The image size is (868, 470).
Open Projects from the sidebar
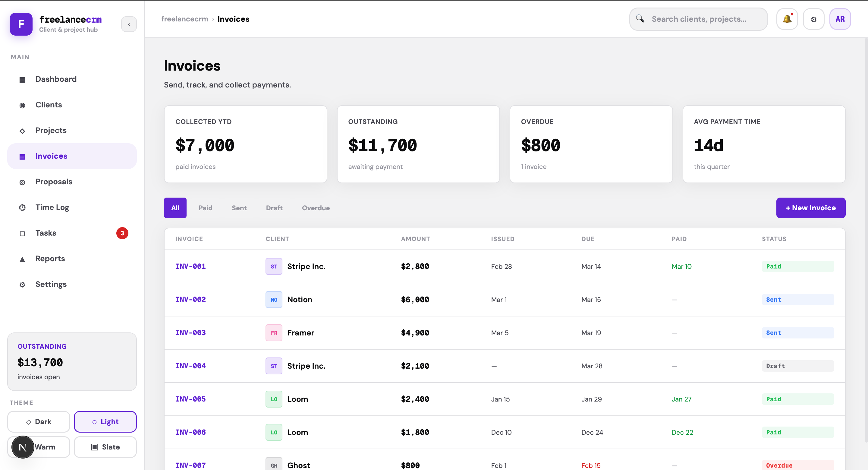(x=51, y=131)
